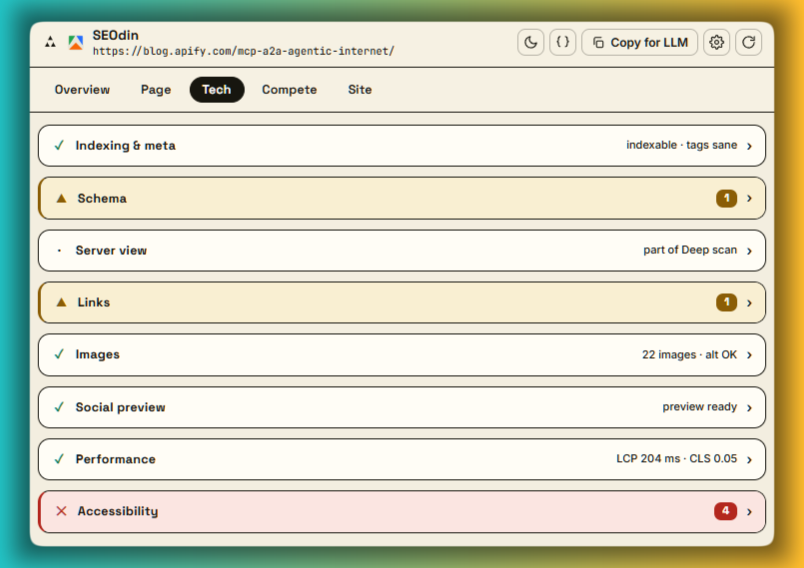This screenshot has height=568, width=804.
Task: Switch to the Page tab
Action: click(x=156, y=90)
